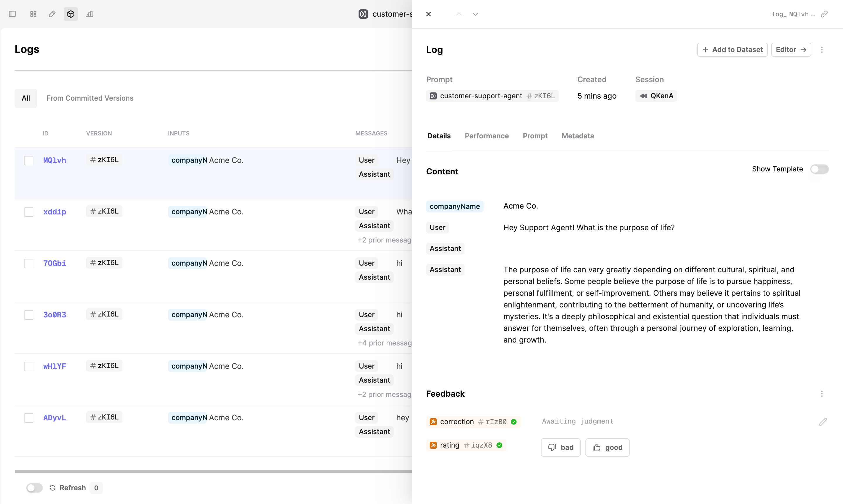This screenshot has height=504, width=843.
Task: Expand the '+4 prior messages' entry
Action: pyautogui.click(x=385, y=343)
